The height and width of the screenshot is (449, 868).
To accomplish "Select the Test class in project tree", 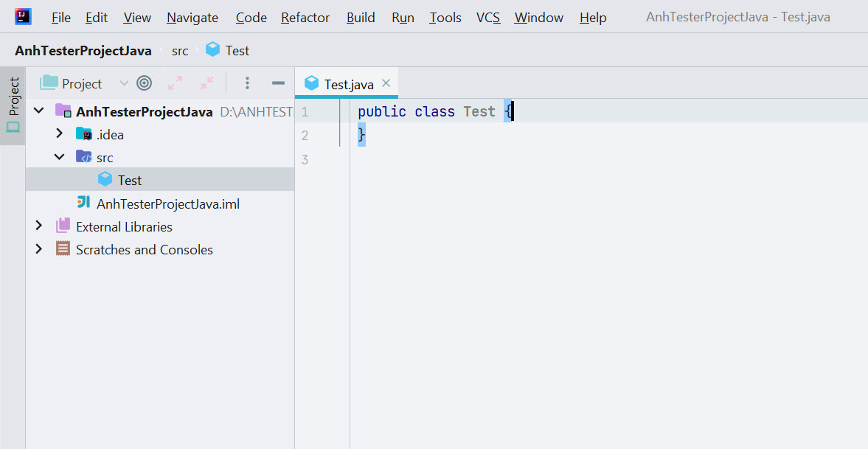I will (x=130, y=181).
